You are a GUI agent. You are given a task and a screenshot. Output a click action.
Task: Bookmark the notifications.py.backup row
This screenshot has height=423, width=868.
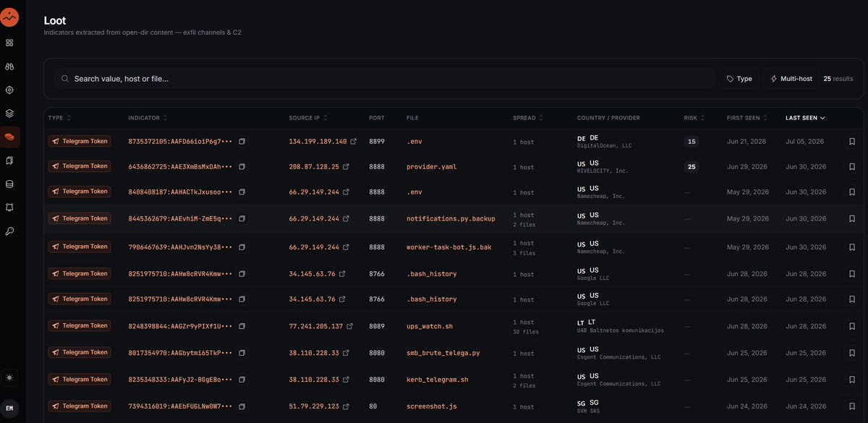click(x=851, y=218)
